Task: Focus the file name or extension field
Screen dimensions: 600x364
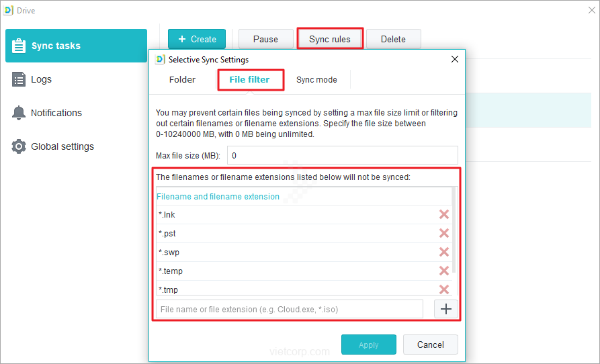Action: pos(290,309)
